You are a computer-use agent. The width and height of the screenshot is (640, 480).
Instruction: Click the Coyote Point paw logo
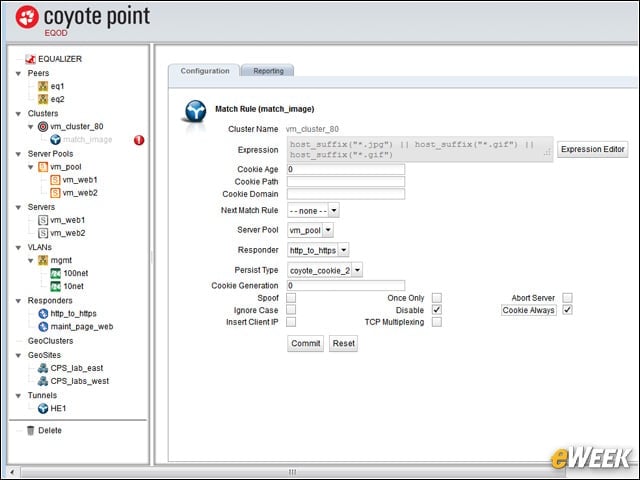(27, 17)
